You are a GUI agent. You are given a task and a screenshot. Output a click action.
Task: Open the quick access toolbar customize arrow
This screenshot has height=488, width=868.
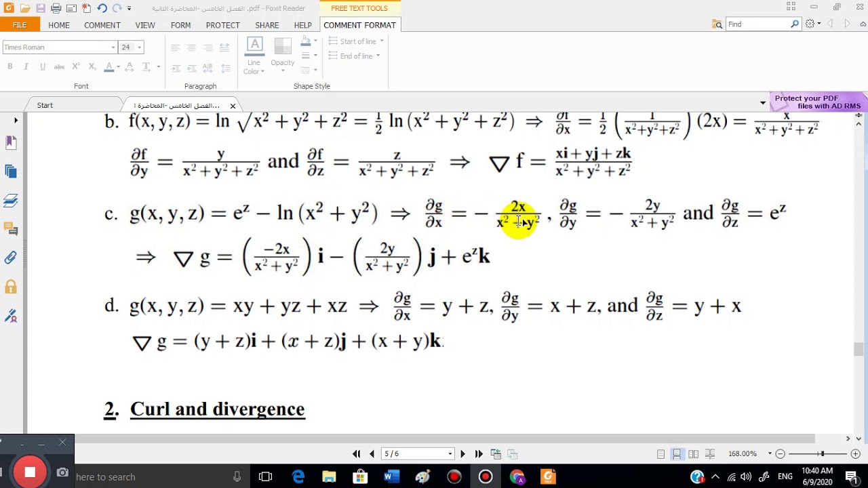pos(130,9)
